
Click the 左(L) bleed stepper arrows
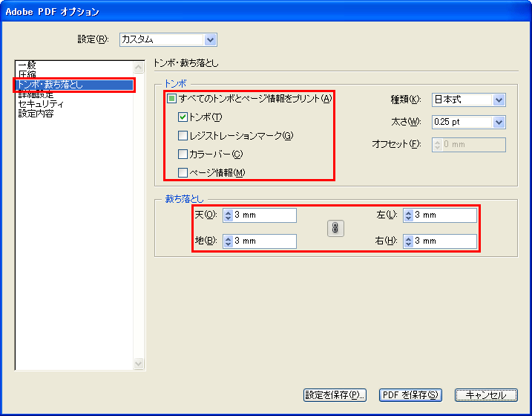[409, 215]
